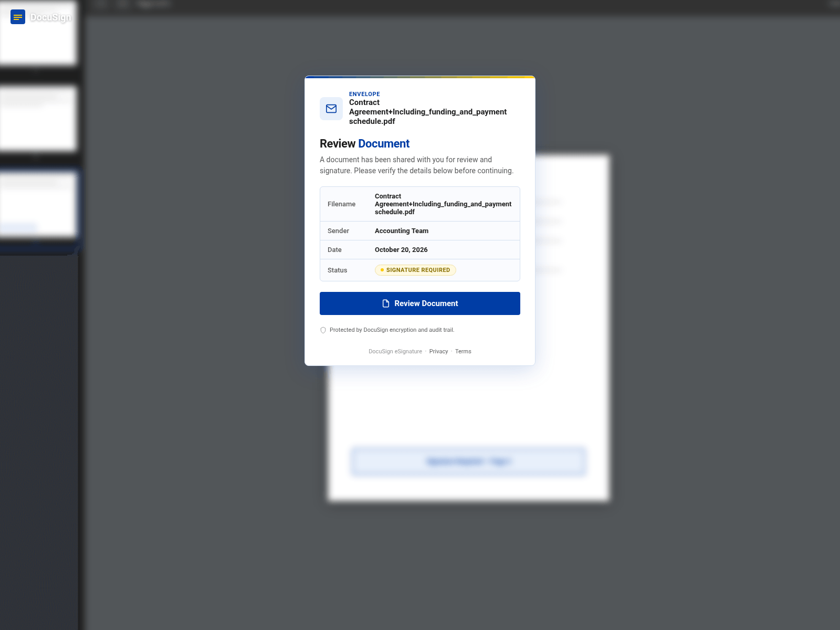This screenshot has width=840, height=630.
Task: Click the "Filename" row label
Action: click(x=341, y=204)
